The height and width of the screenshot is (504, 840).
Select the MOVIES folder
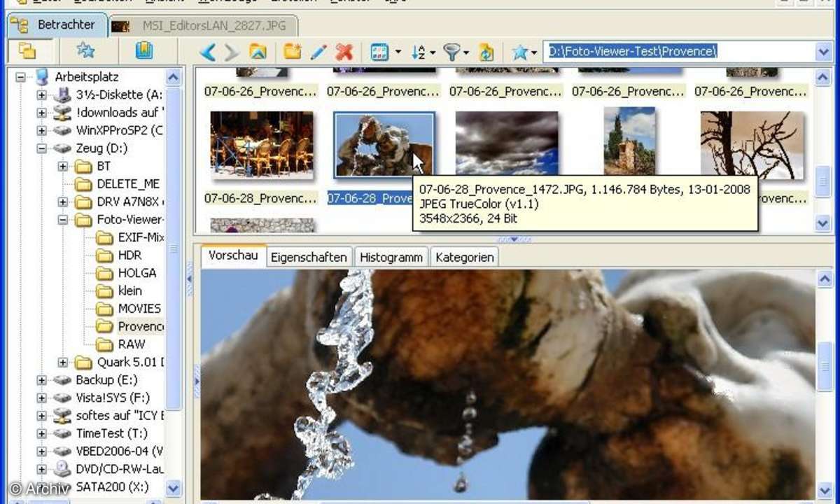(139, 309)
